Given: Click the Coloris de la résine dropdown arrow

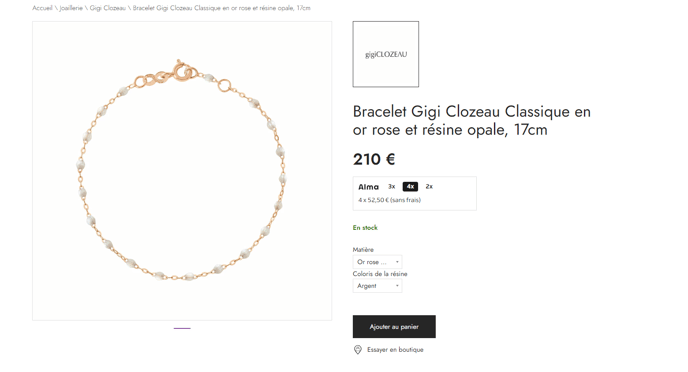Looking at the screenshot, I should (x=397, y=286).
